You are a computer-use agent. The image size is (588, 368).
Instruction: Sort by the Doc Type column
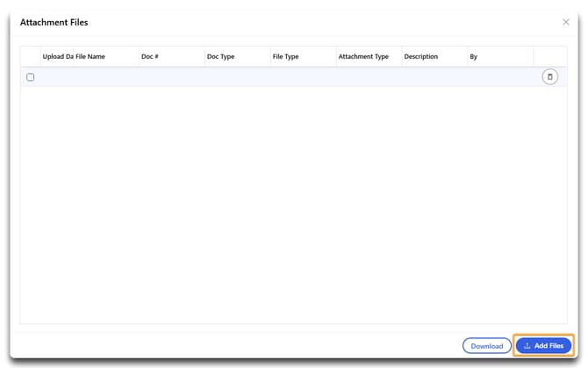point(221,57)
